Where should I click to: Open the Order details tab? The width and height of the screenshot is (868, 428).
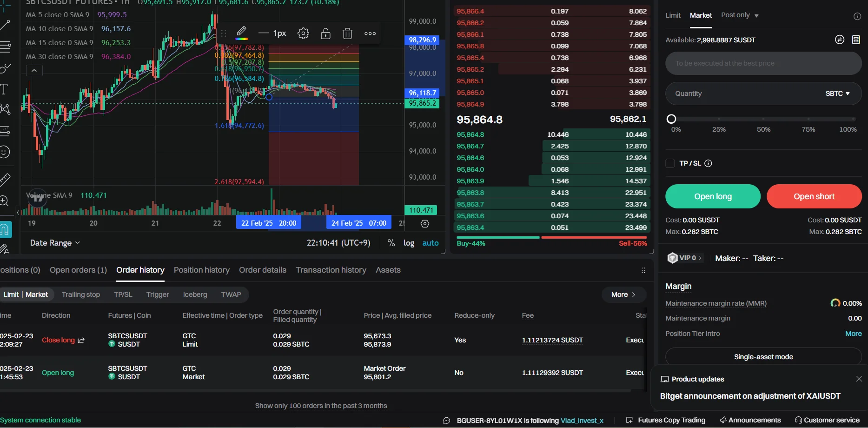pyautogui.click(x=263, y=270)
